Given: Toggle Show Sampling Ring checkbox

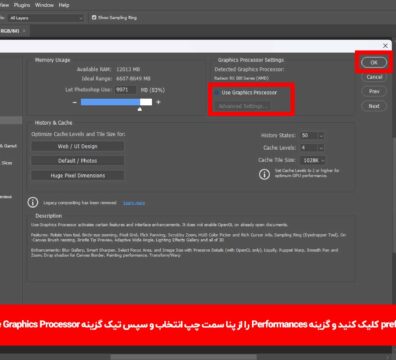Looking at the screenshot, I should coord(94,17).
